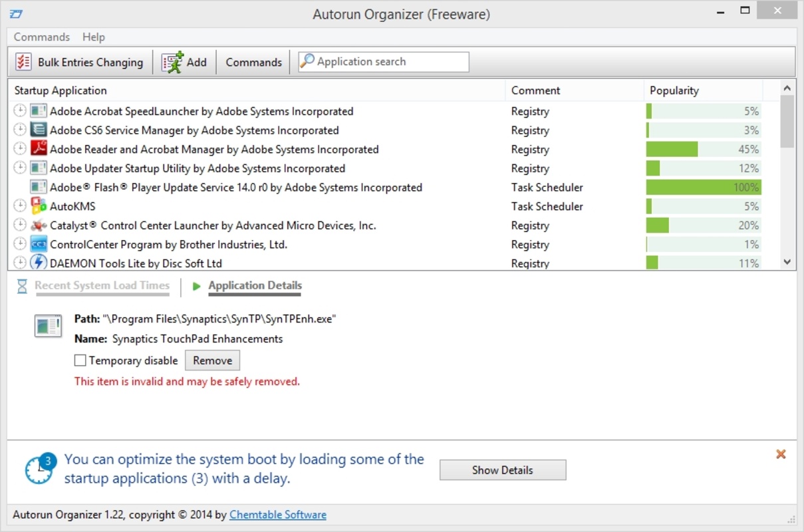Click the Adobe CS6 Service Manager app icon

[39, 130]
